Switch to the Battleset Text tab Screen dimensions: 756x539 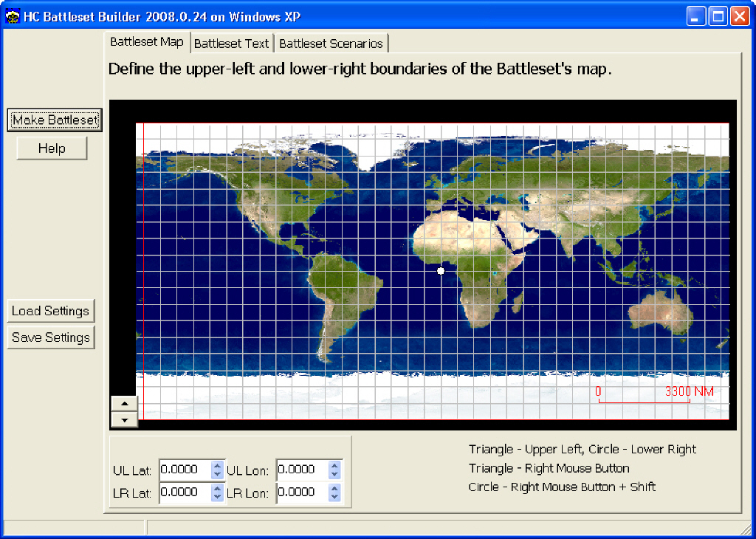point(232,44)
